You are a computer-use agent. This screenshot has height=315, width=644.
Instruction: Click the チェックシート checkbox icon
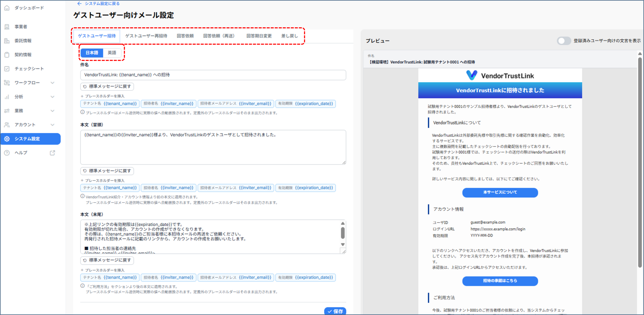coord(7,69)
